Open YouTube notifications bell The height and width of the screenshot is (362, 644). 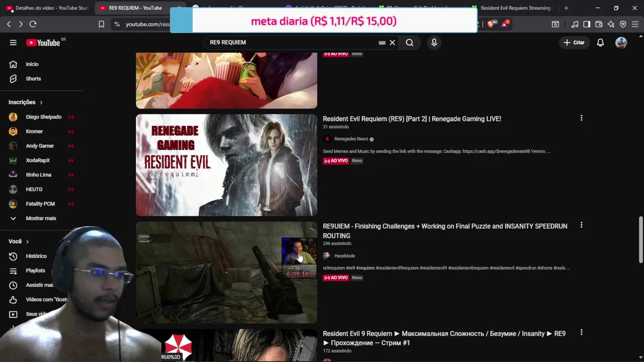click(600, 43)
